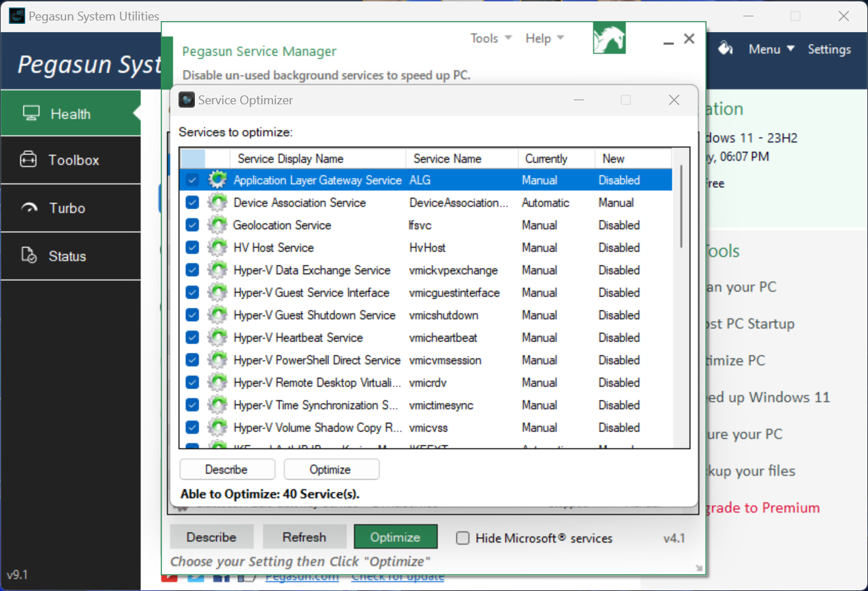Click the Refresh button in Service Manager
The height and width of the screenshot is (591, 868).
pyautogui.click(x=305, y=537)
